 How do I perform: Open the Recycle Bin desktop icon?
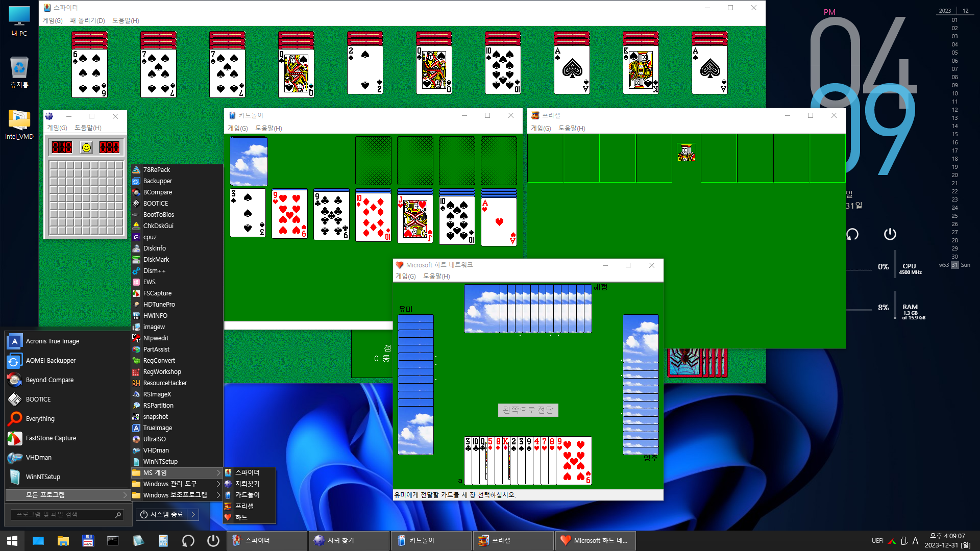(19, 72)
